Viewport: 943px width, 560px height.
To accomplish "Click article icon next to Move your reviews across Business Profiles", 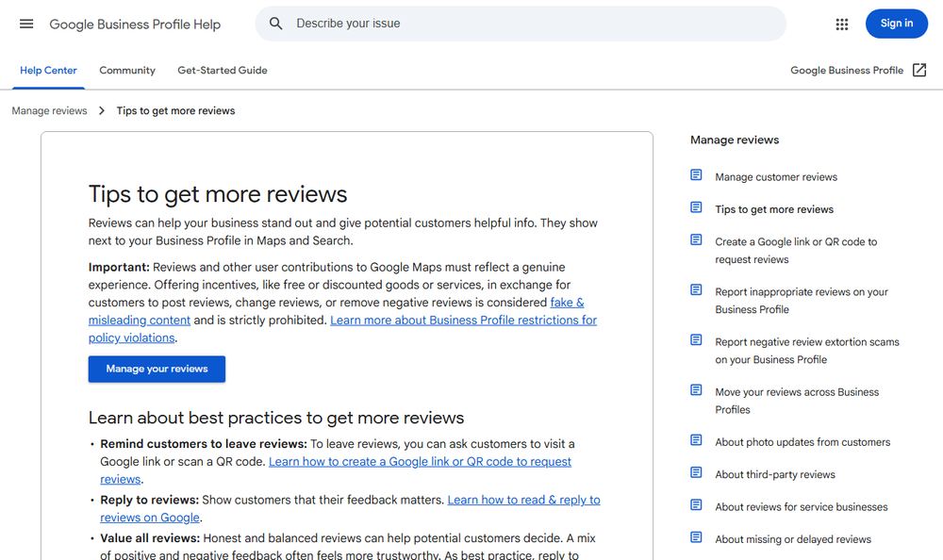I will pos(696,389).
